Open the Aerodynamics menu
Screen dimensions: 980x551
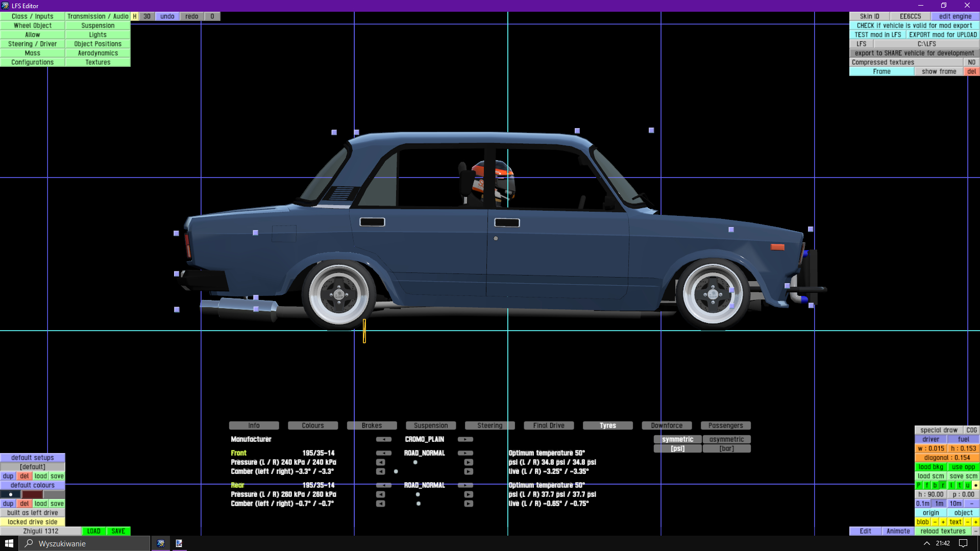click(x=97, y=53)
